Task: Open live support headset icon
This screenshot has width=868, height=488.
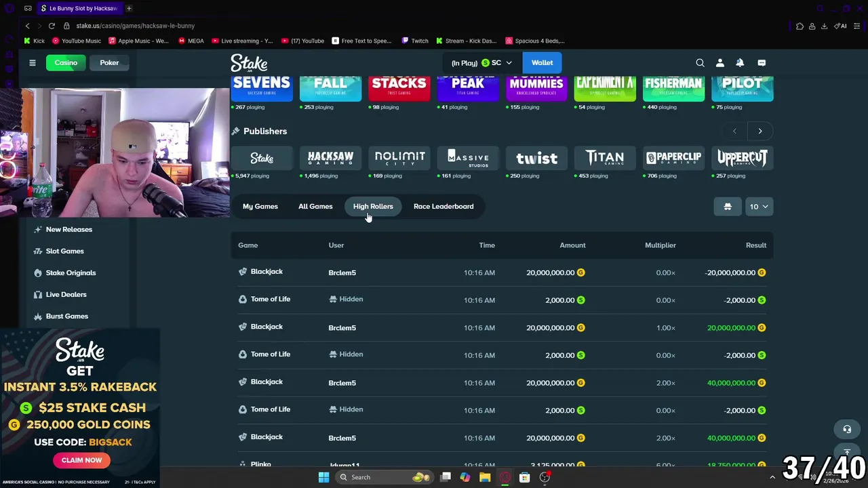Action: tap(847, 429)
